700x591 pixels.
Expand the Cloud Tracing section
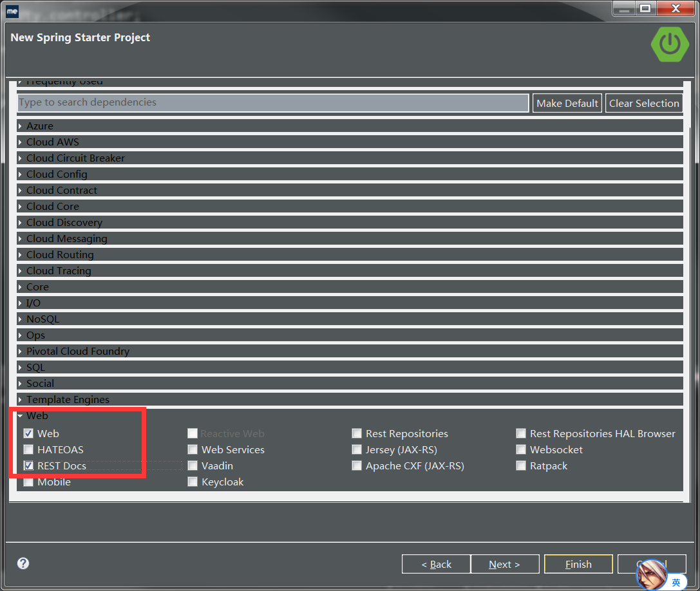coord(350,270)
